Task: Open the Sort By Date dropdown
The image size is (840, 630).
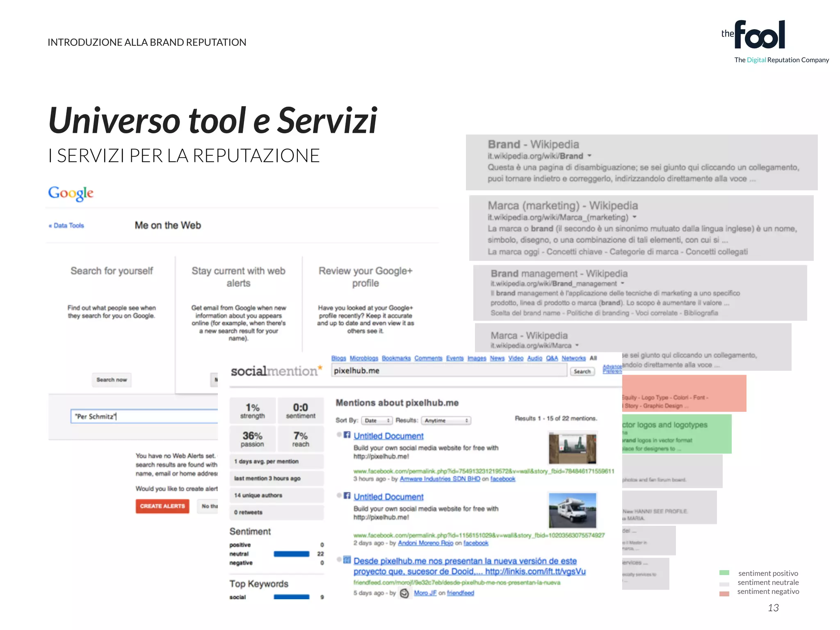Action: pyautogui.click(x=377, y=420)
